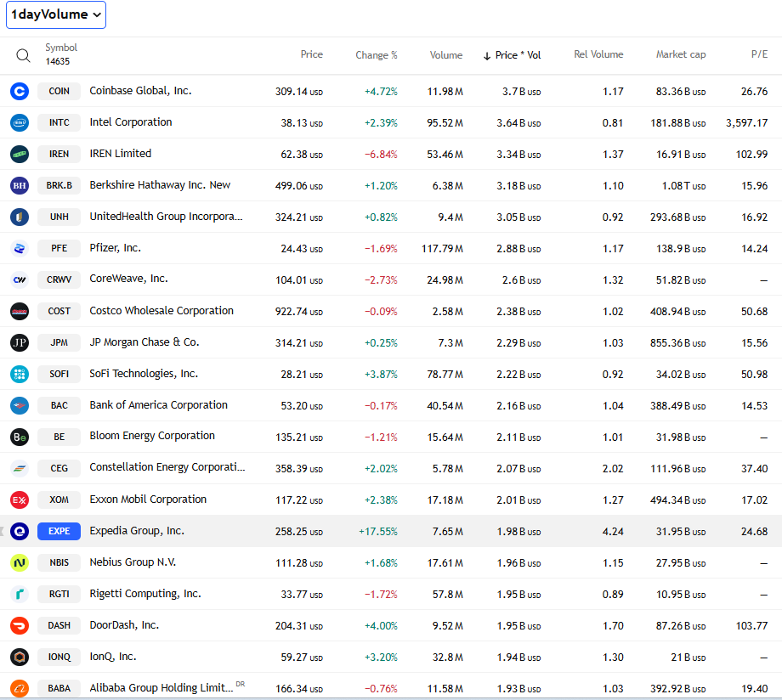Click the CoreWeave logo icon
Image resolution: width=782 pixels, height=700 pixels.
[20, 279]
